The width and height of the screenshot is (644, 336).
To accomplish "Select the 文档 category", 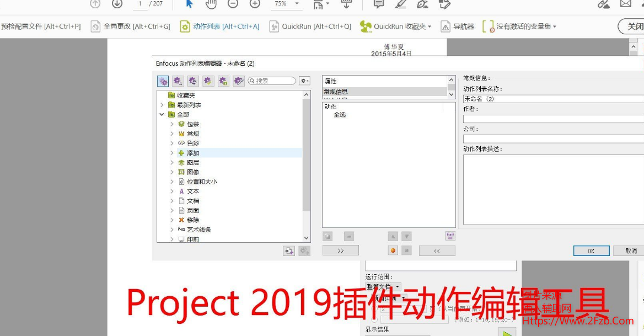I will (189, 201).
